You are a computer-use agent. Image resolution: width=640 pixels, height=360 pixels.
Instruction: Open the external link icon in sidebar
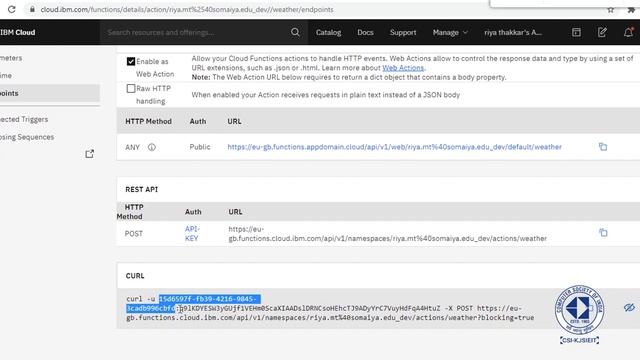(x=89, y=154)
